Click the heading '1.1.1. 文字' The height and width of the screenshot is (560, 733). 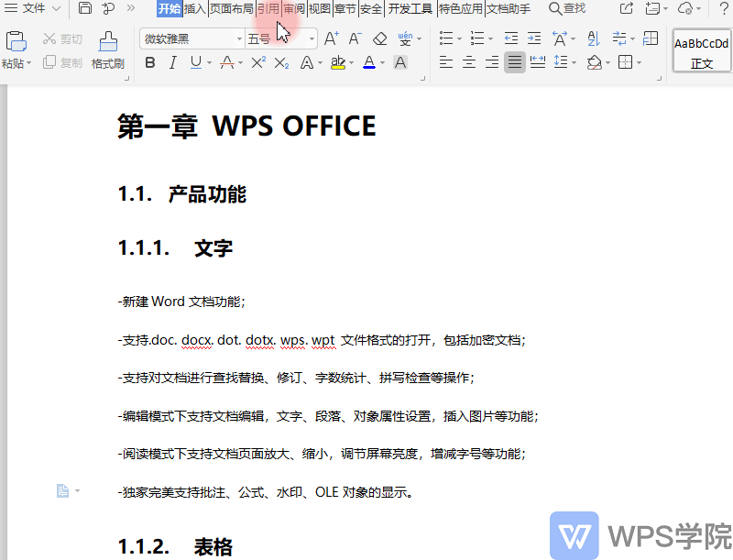175,247
